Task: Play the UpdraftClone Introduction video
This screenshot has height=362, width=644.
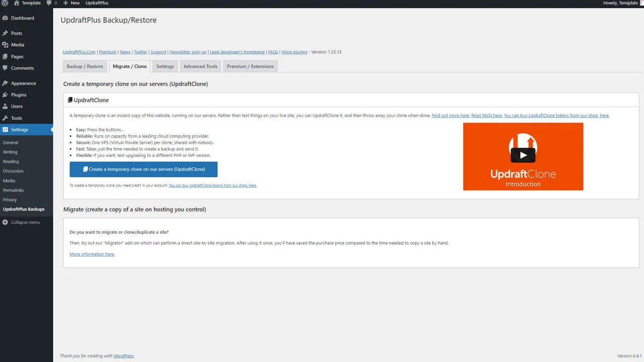Action: click(x=523, y=155)
